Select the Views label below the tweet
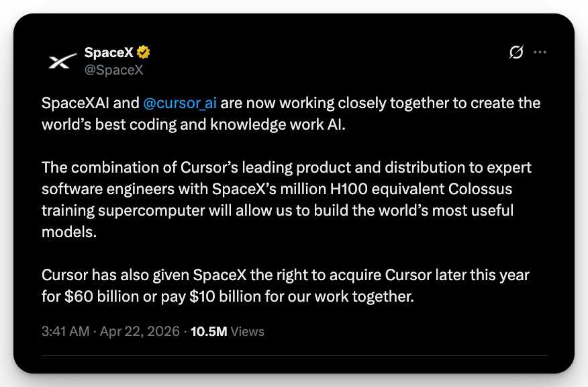 point(247,331)
